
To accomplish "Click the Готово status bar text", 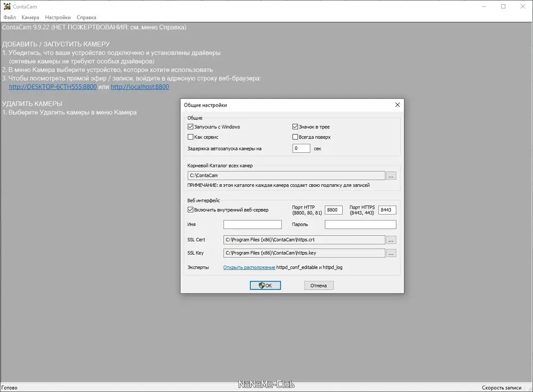I will click(x=9, y=388).
